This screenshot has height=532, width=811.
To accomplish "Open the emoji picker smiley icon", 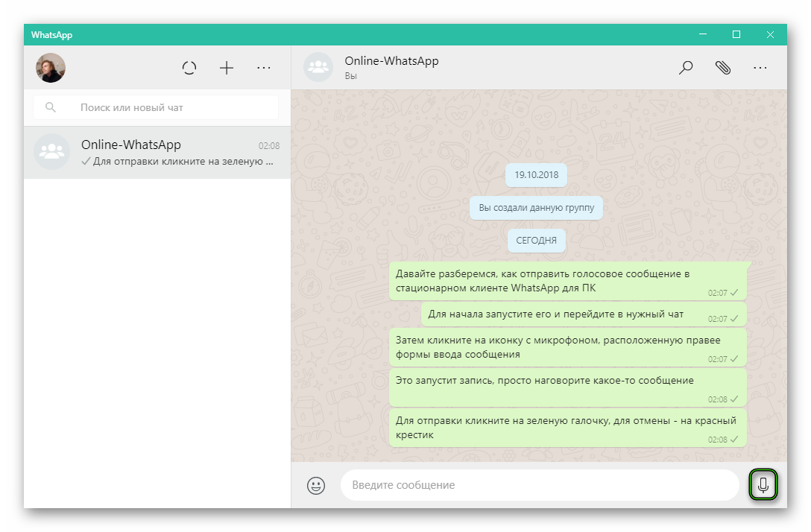I will pos(316,486).
